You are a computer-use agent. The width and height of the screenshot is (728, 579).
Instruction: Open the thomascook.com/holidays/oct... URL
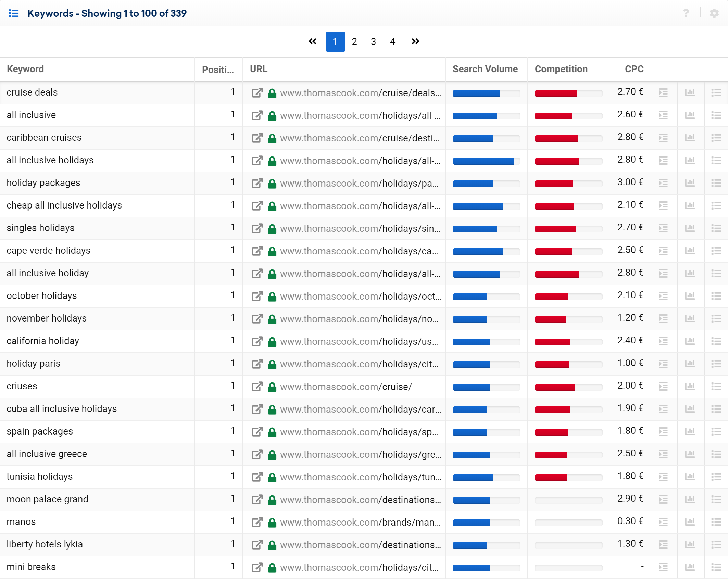coord(361,297)
